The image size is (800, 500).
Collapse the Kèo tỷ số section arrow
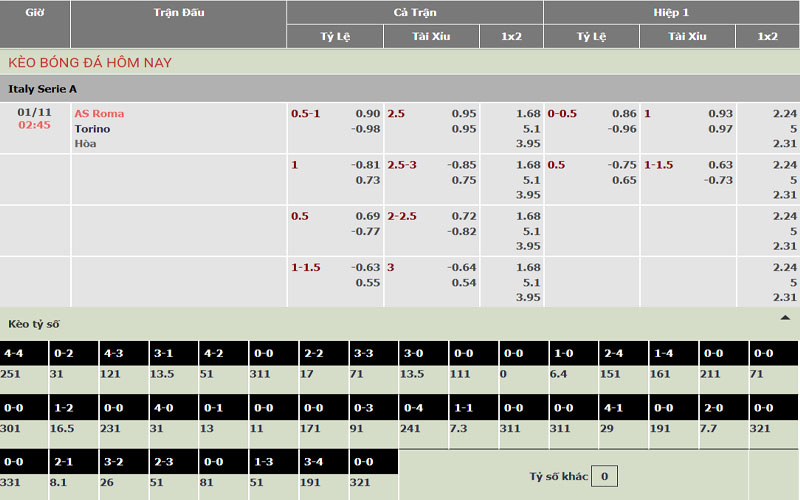point(785,317)
